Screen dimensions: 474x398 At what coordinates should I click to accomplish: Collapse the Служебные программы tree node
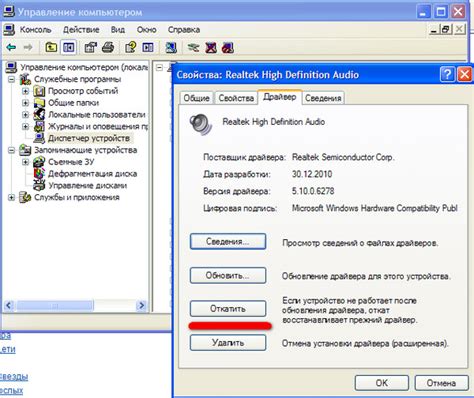pos(12,79)
